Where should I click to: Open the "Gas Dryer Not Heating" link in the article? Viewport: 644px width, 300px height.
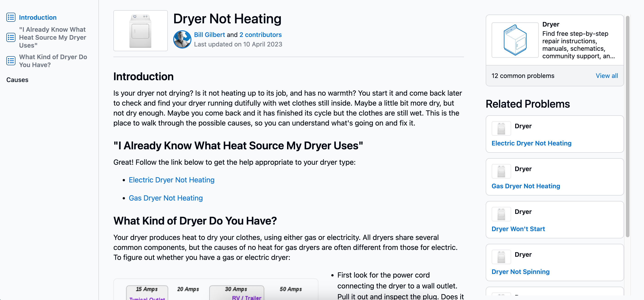coord(166,198)
